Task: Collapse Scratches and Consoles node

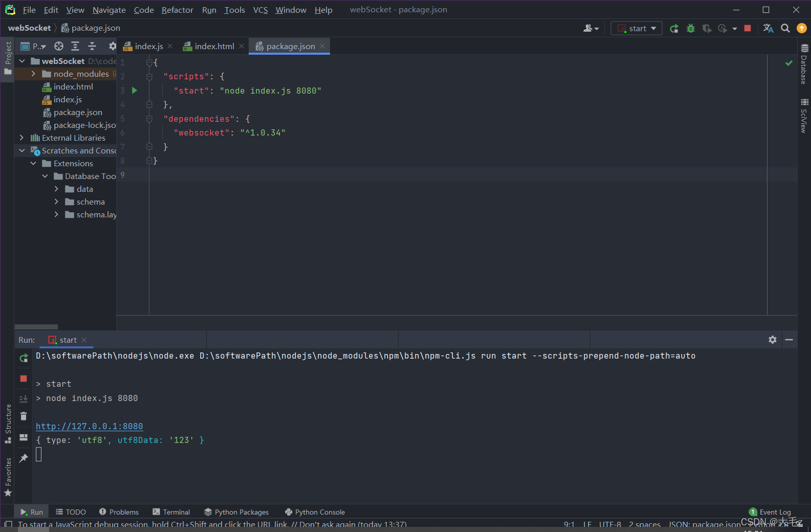Action: (22, 150)
